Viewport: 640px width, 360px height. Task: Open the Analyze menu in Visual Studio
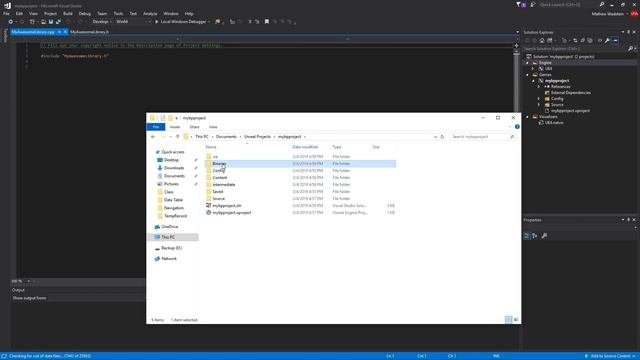pos(150,13)
